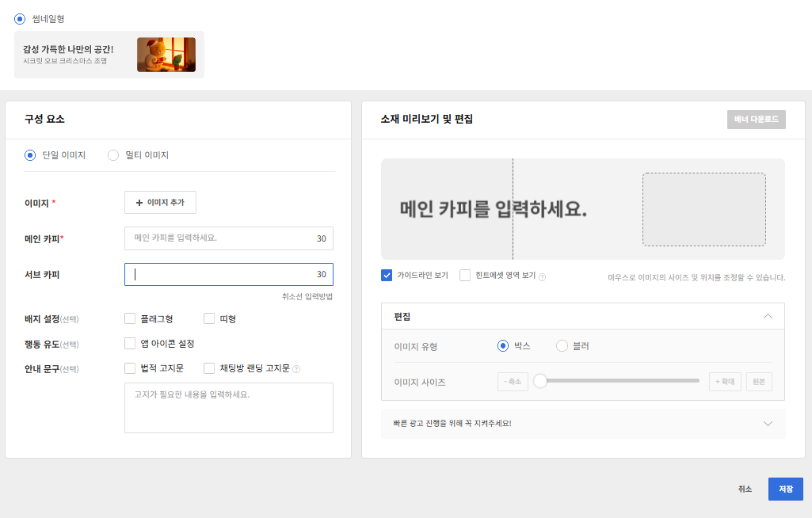Check the 플래그형 badge option
812x518 pixels.
click(x=130, y=319)
